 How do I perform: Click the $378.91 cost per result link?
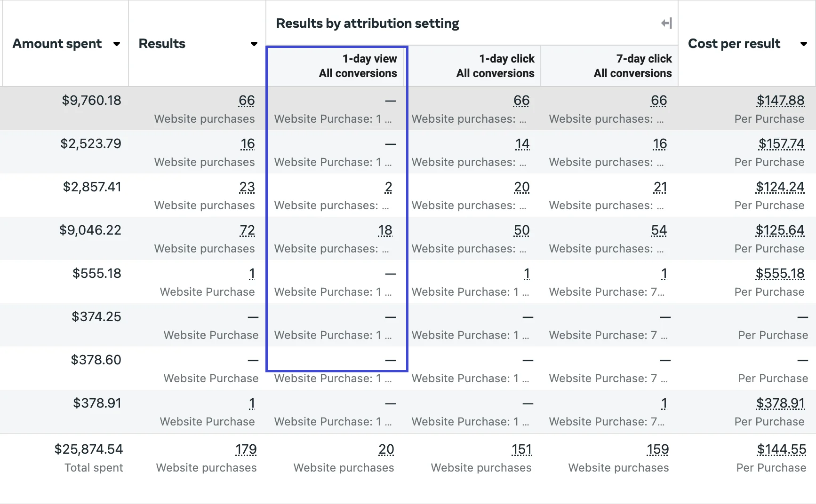point(780,403)
